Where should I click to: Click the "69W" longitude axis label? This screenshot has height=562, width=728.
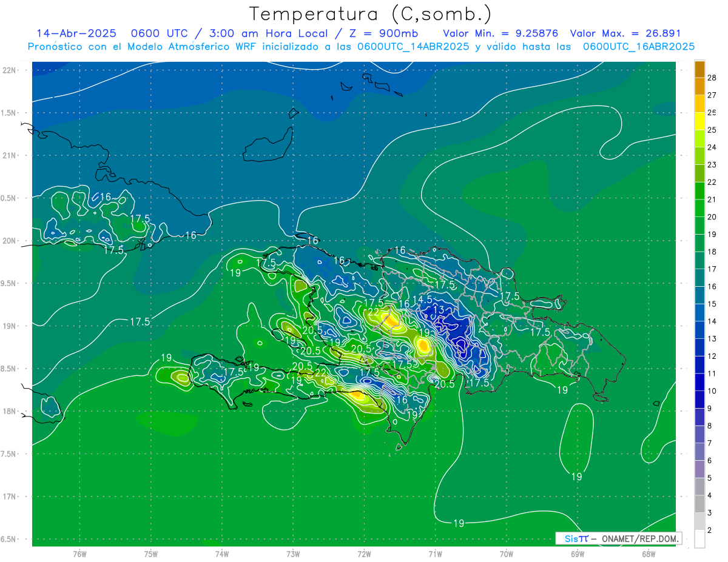(x=577, y=554)
